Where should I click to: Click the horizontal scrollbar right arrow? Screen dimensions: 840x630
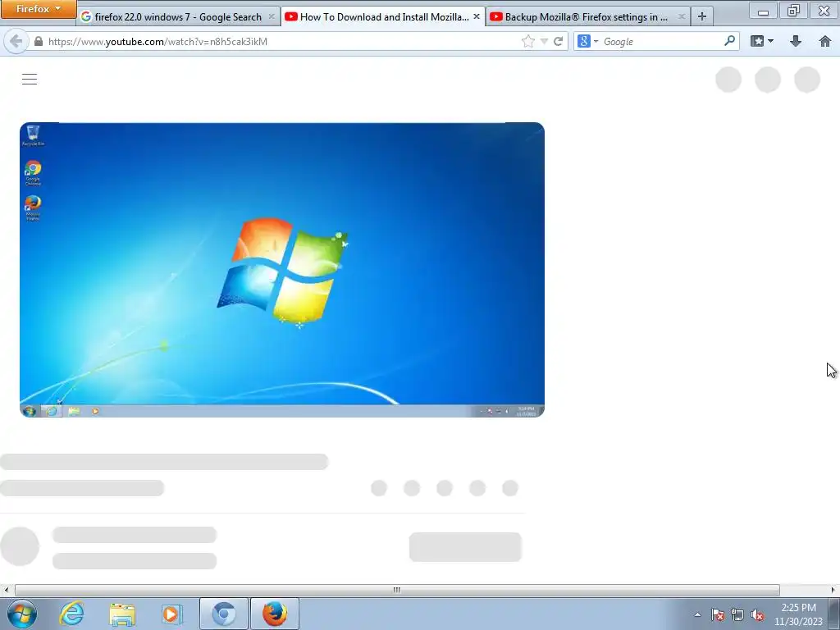833,590
